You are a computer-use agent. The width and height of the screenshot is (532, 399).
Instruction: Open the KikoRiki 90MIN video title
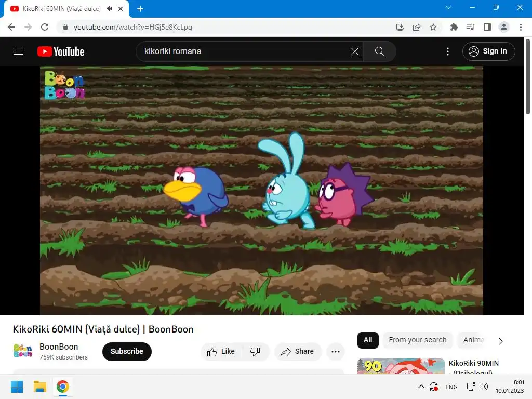(474, 367)
